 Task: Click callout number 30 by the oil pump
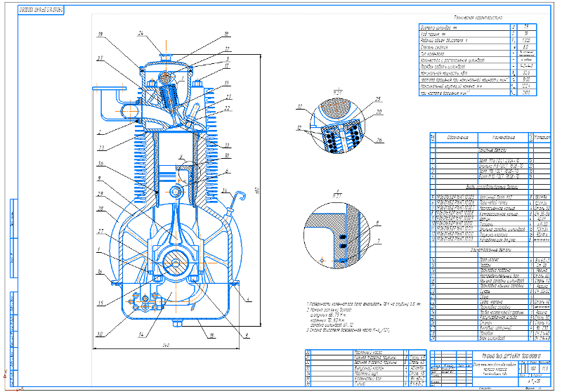point(100,334)
